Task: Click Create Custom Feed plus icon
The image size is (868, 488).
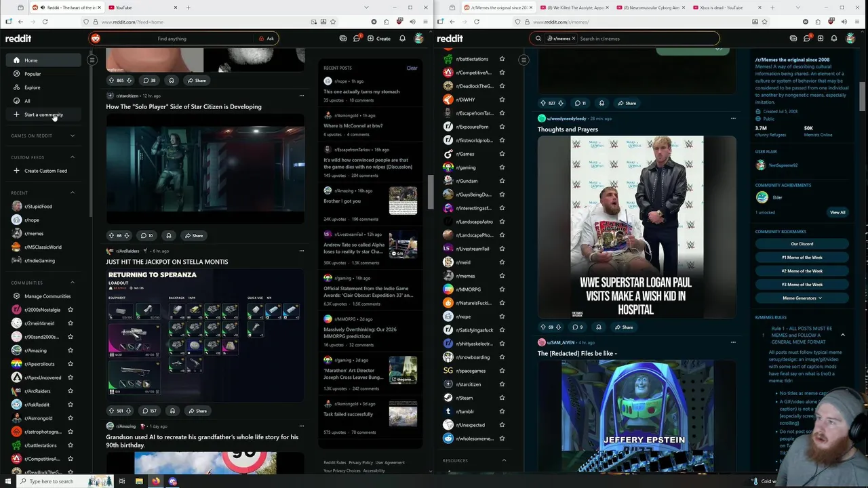Action: pos(17,171)
